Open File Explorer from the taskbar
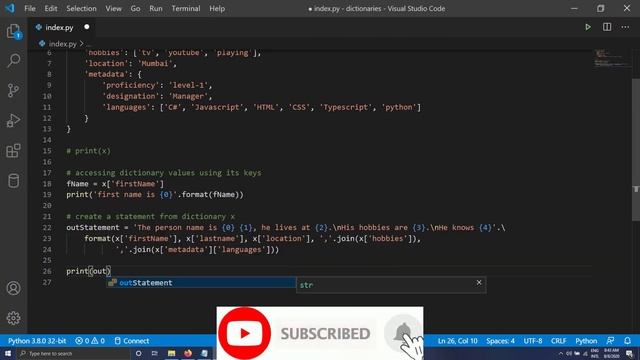This screenshot has width=640, height=360. tap(171, 353)
